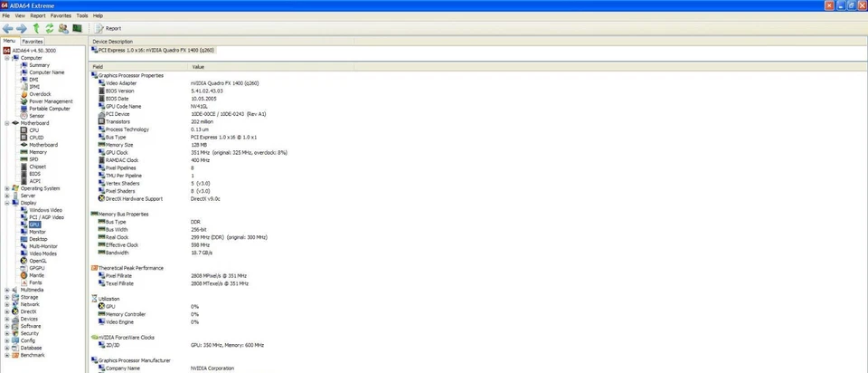
Task: Click the users icon in the toolbar
Action: click(x=63, y=28)
